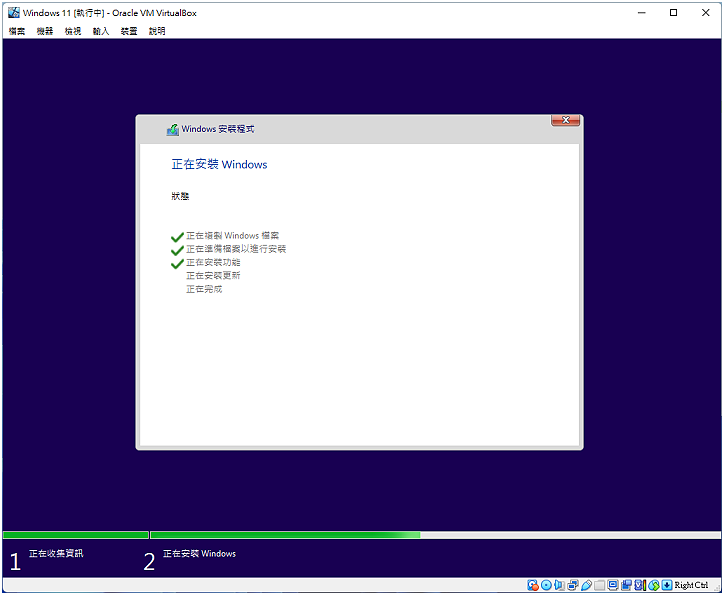The width and height of the screenshot is (724, 595).
Task: Click the display monitor indicator icon
Action: (x=613, y=585)
